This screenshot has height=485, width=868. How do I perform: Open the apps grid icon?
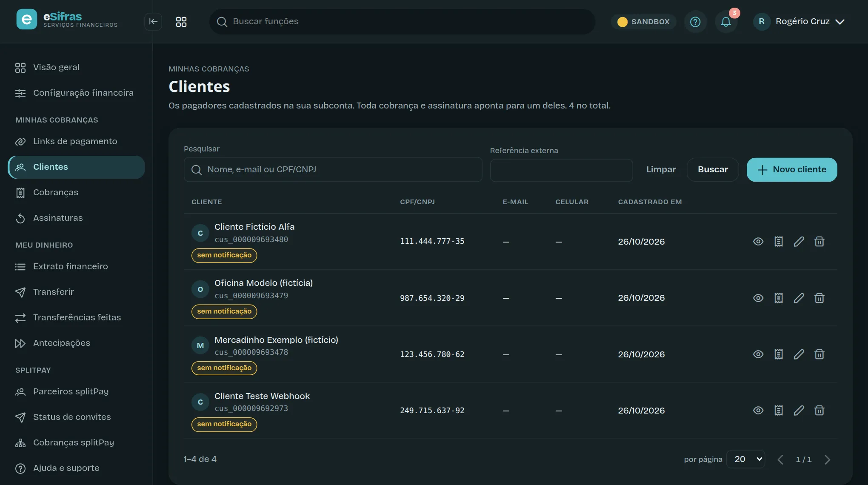[x=181, y=22]
